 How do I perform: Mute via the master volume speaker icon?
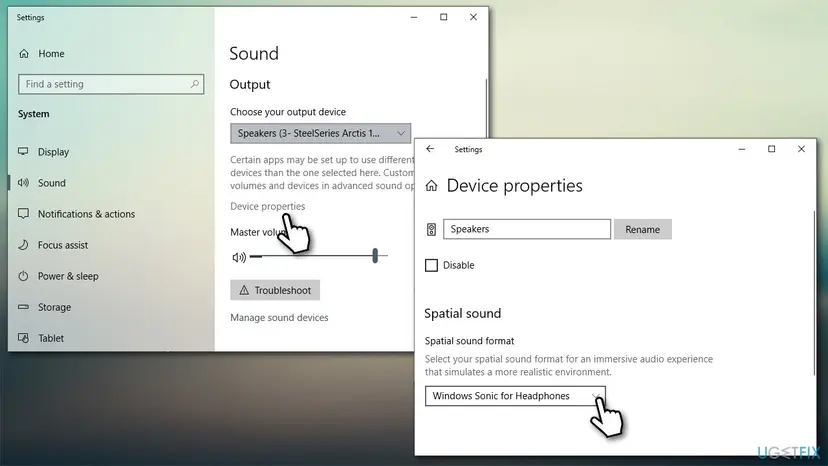[x=239, y=257]
